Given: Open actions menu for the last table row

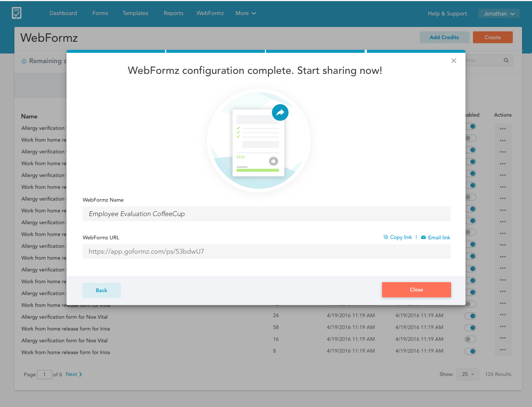Looking at the screenshot, I should point(503,350).
